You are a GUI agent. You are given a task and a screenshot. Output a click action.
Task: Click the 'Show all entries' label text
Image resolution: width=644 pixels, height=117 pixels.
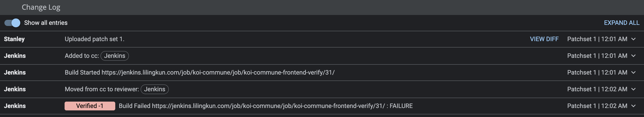tap(46, 23)
